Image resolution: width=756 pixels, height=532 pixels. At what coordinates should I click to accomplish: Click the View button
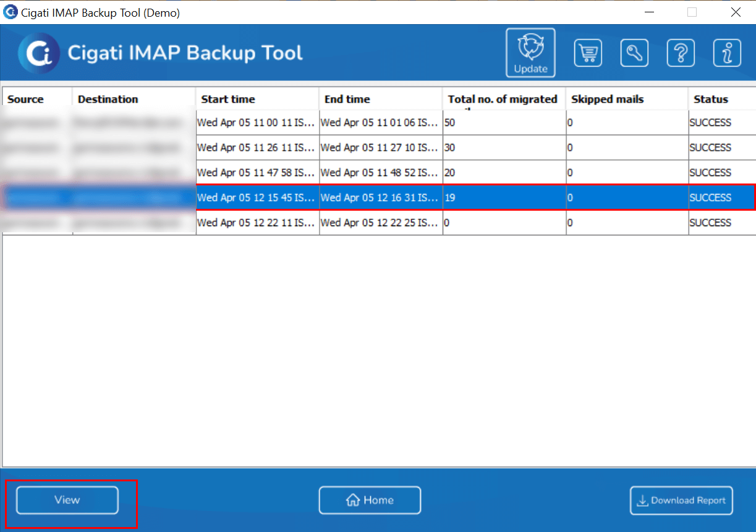[x=67, y=500]
